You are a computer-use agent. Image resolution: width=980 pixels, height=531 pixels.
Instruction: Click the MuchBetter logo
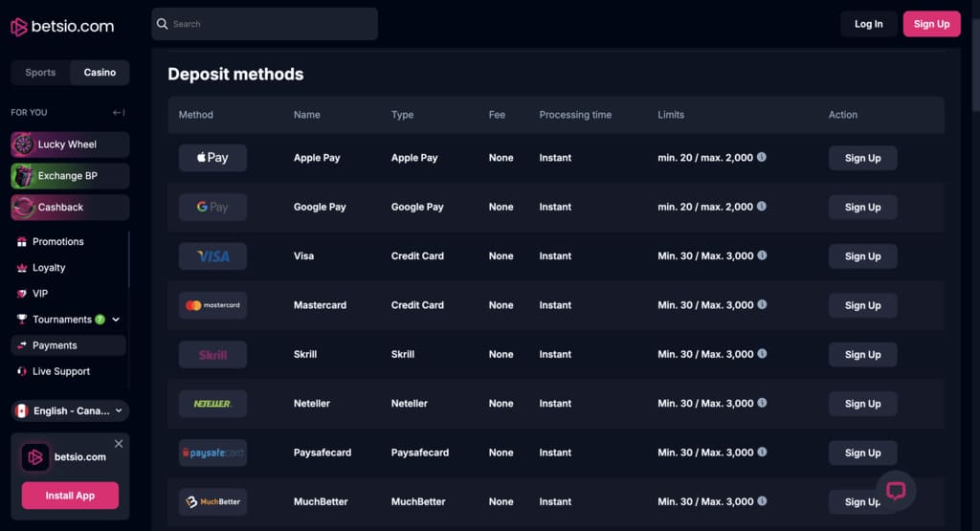click(212, 501)
